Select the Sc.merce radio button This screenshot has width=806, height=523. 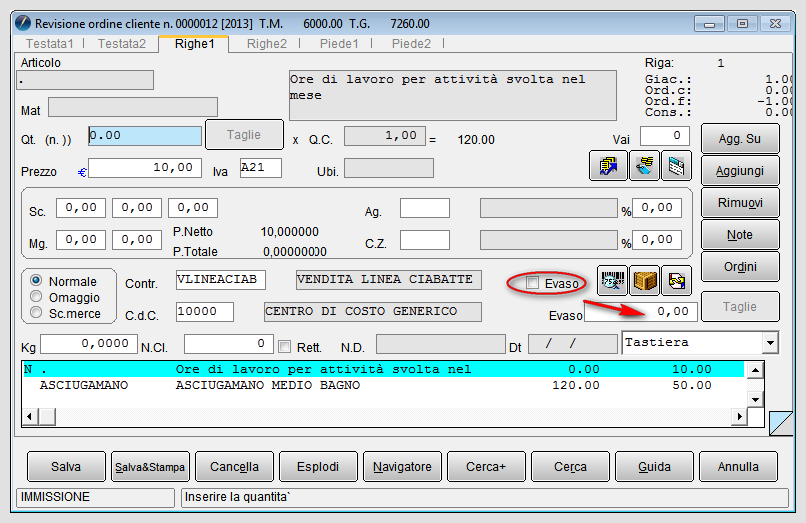[x=36, y=312]
